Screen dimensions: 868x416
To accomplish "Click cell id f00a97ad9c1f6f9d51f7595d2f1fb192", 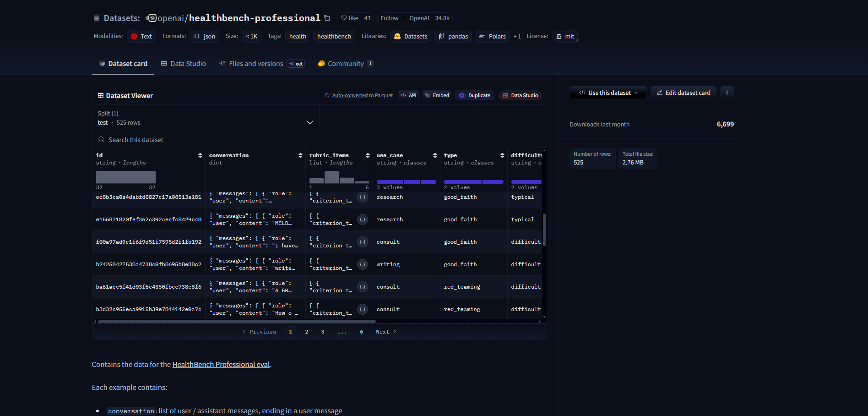I will click(x=149, y=242).
